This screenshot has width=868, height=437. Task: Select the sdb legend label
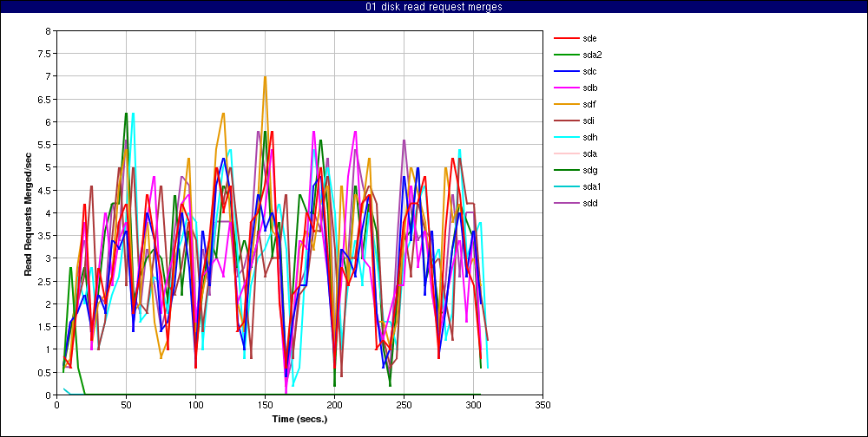(x=589, y=88)
